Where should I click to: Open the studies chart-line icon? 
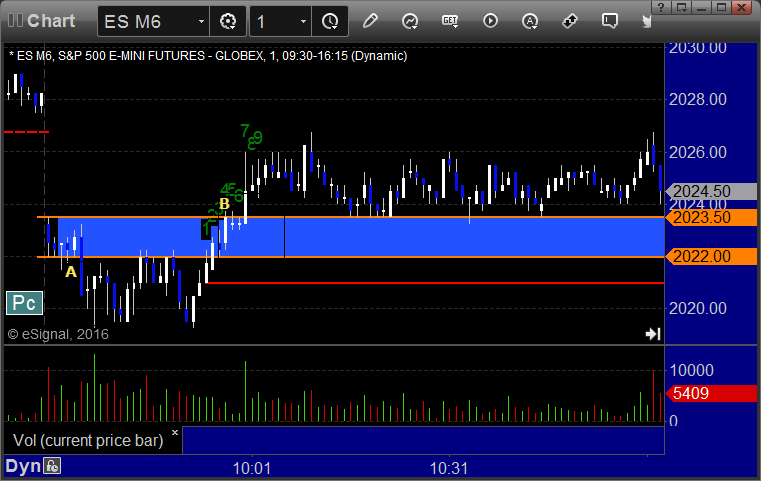(410, 21)
